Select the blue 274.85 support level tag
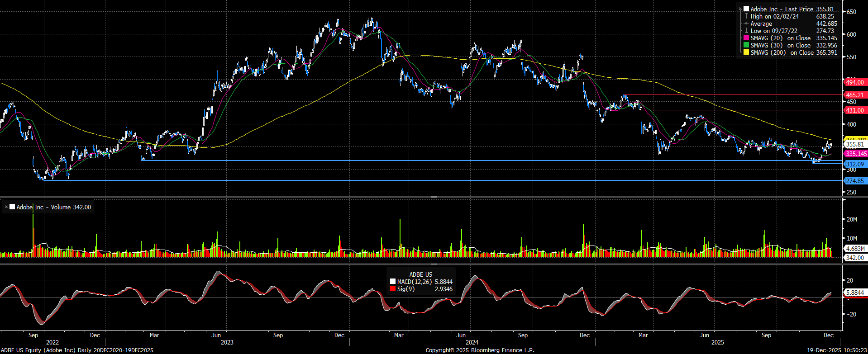 855,181
